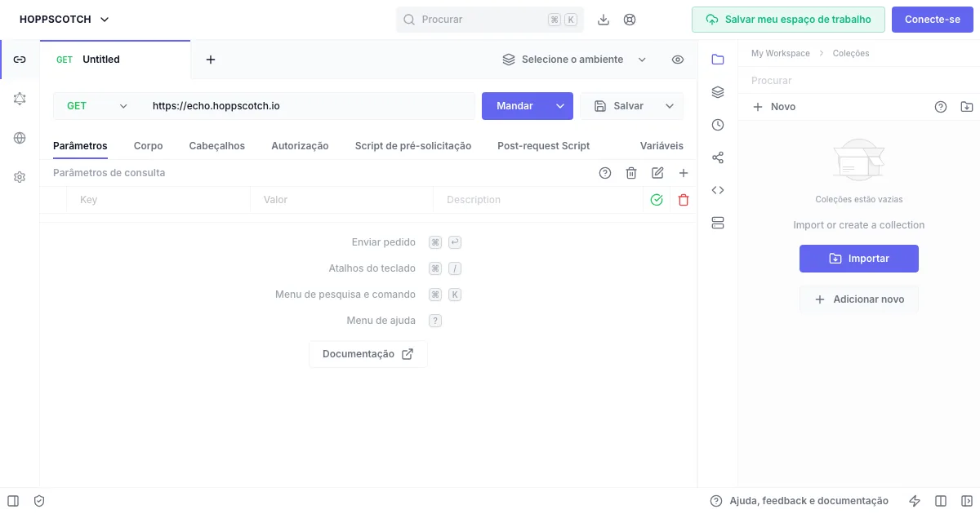The width and height of the screenshot is (980, 514).
Task: Open the History clock panel
Action: 718,125
